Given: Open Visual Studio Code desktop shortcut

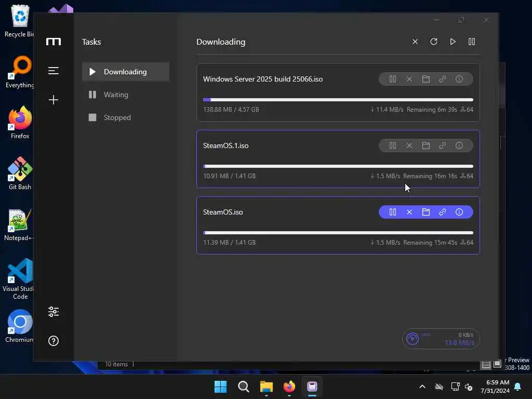Looking at the screenshot, I should point(20,279).
